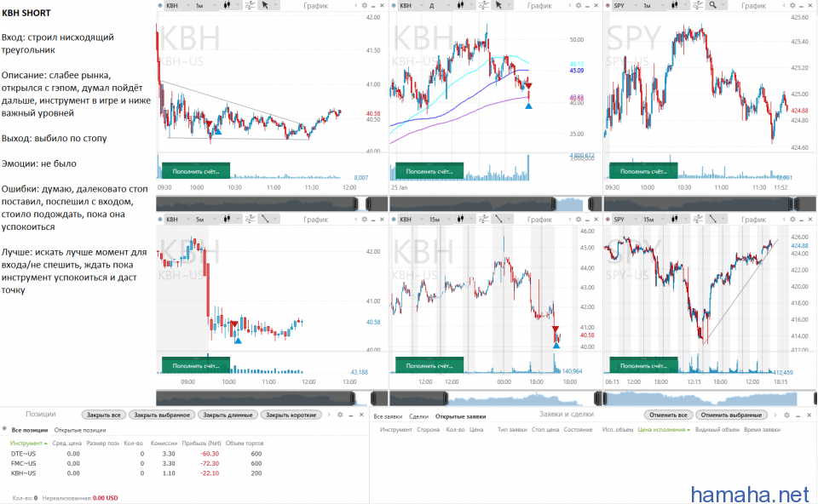Select DTE~US row in positions table
818x504 pixels.
point(136,454)
